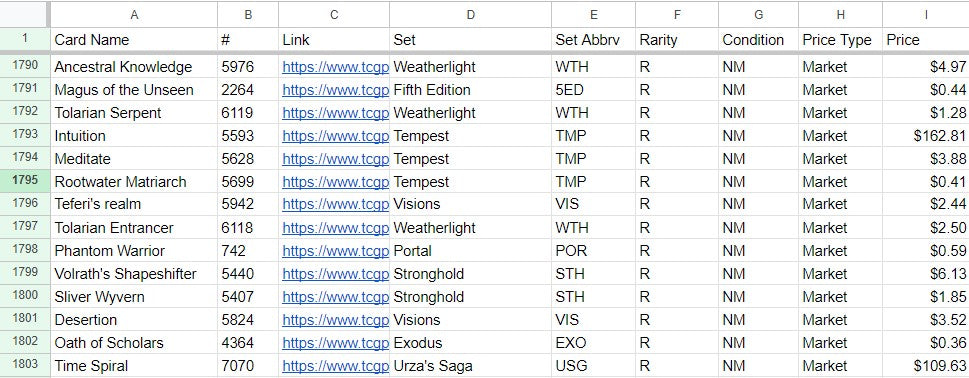Viewport: 969px width, 378px height.
Task: Select the Price Type header cell
Action: pyautogui.click(x=840, y=40)
